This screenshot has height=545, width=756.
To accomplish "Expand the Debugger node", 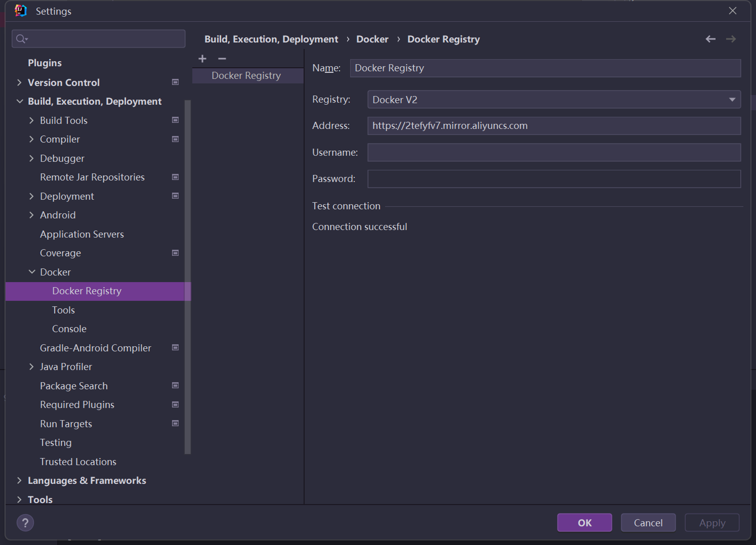I will (x=31, y=158).
